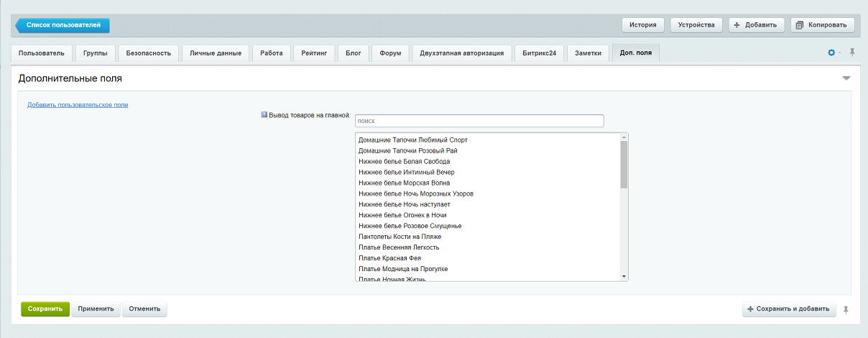Click the product list scrollbar's up arrow
The width and height of the screenshot is (868, 338).
click(x=624, y=137)
